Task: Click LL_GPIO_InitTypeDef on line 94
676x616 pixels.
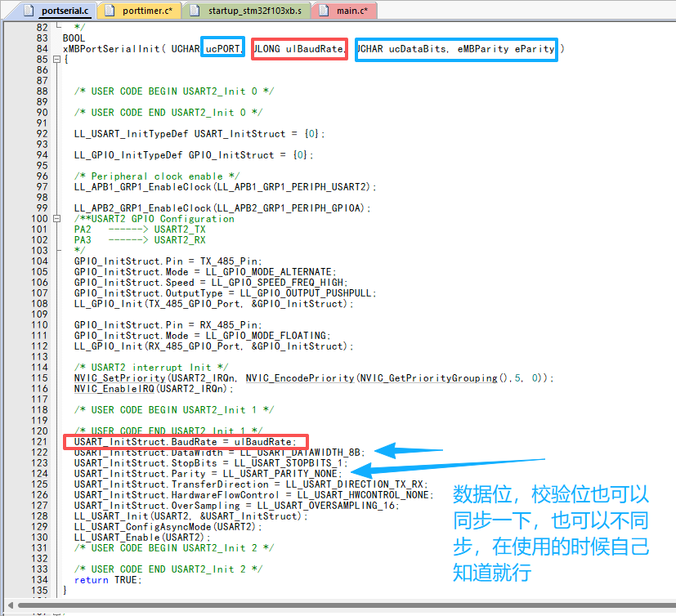Action: tap(128, 155)
